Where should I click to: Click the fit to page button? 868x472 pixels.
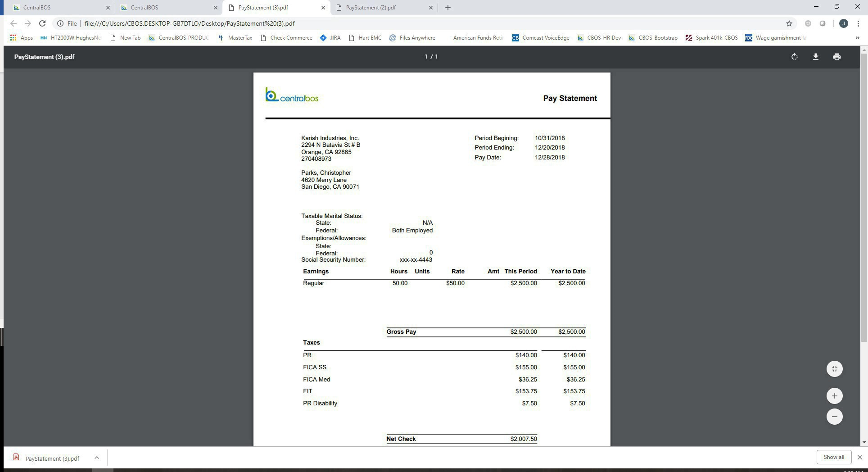[834, 369]
